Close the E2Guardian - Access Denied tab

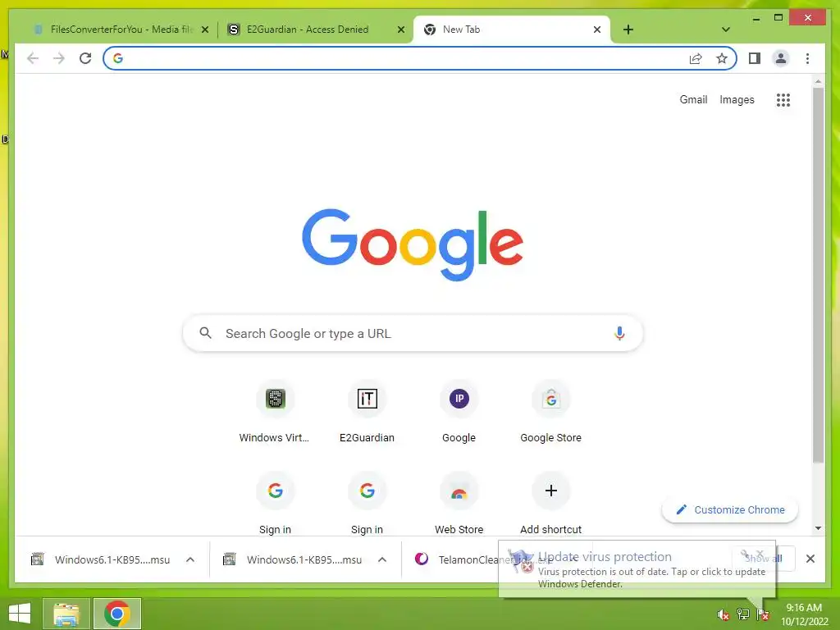point(400,30)
